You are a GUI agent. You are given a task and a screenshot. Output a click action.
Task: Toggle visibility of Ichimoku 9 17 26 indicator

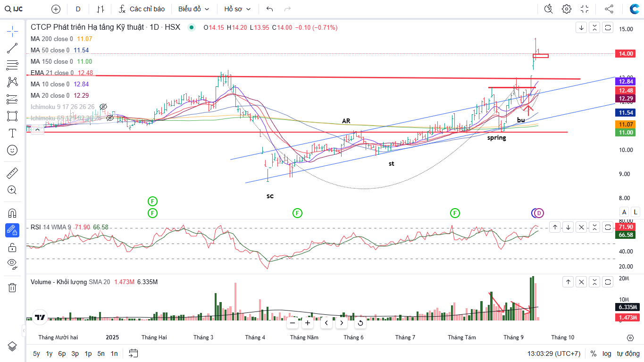[x=104, y=107]
